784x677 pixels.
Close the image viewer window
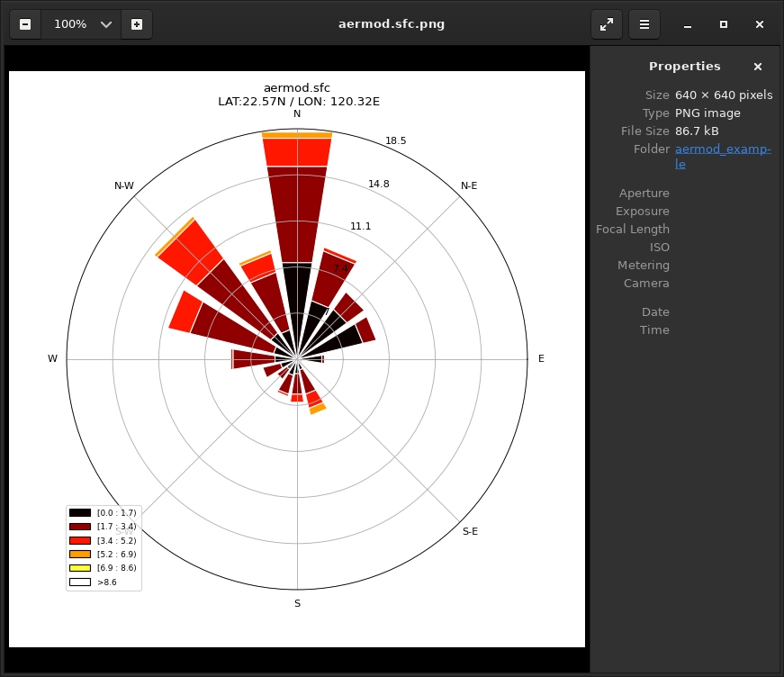(x=760, y=24)
